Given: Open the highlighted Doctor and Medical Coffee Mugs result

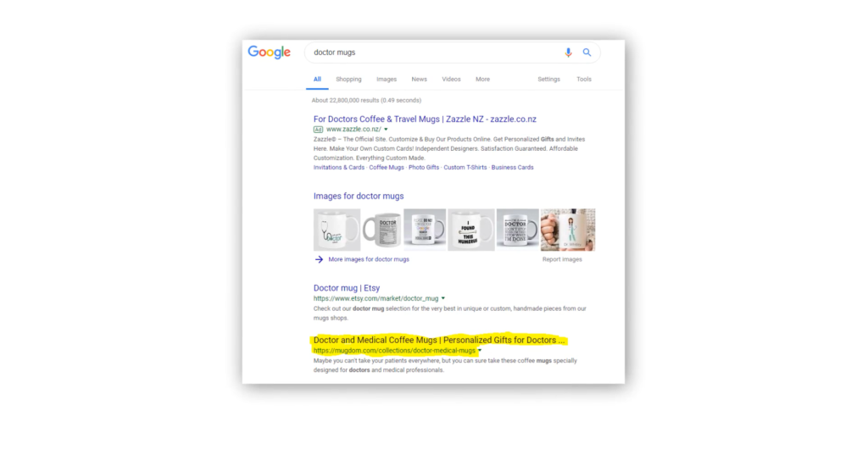Looking at the screenshot, I should (439, 340).
